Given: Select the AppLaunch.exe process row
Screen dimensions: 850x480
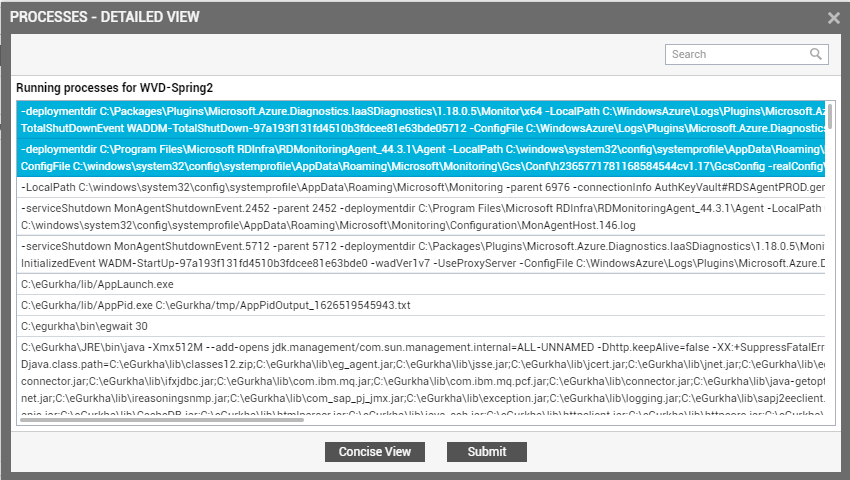Looking at the screenshot, I should pos(421,284).
